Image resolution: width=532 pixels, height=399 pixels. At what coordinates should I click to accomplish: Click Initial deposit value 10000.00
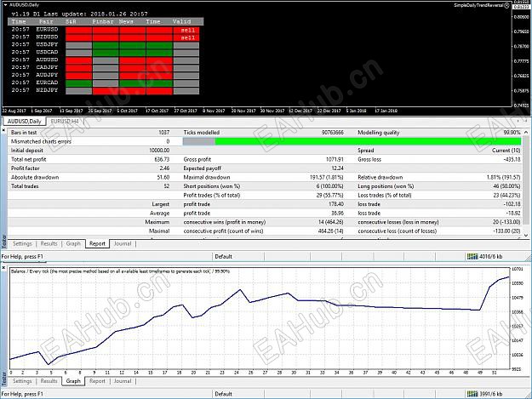point(159,151)
